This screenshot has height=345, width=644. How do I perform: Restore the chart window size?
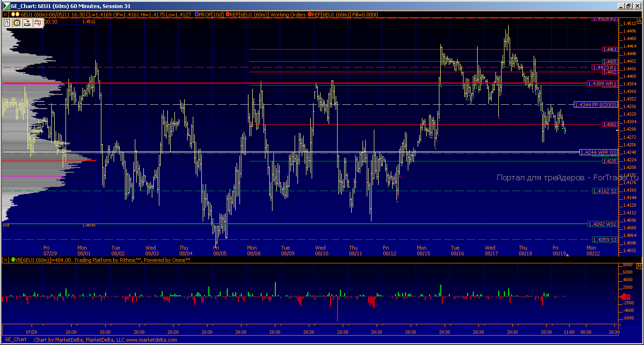(x=628, y=6)
